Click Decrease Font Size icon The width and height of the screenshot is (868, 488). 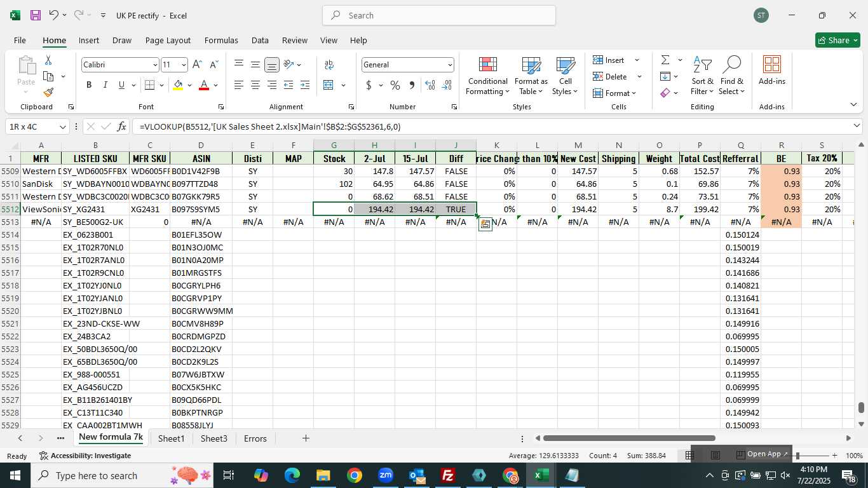tap(214, 65)
